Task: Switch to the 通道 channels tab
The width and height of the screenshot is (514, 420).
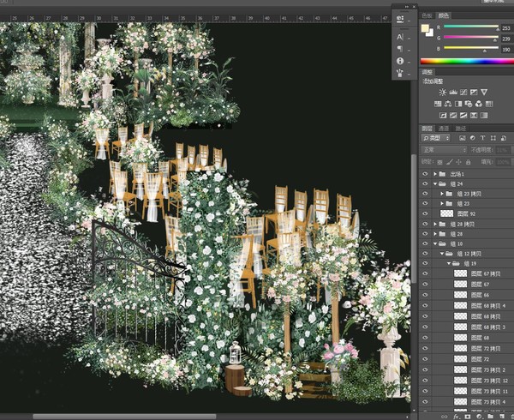Action: point(444,129)
